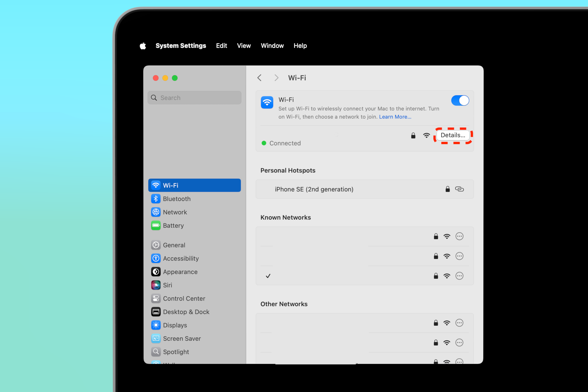This screenshot has height=392, width=588.
Task: Click the Screen Saver icon
Action: (156, 338)
